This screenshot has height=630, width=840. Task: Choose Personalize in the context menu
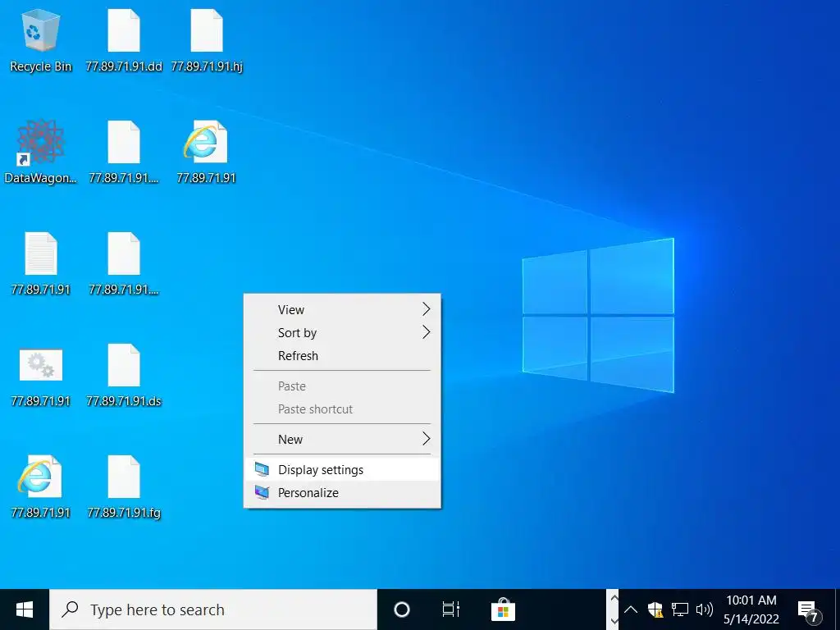click(x=342, y=493)
